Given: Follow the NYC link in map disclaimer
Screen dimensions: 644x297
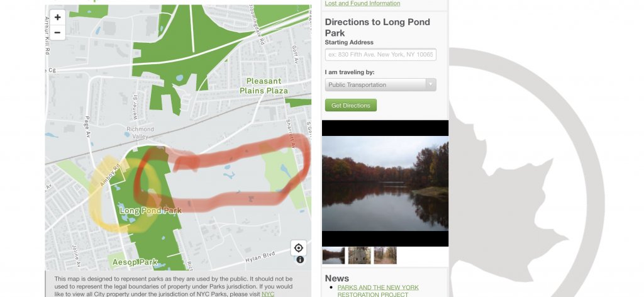Looking at the screenshot, I should click(268, 294).
